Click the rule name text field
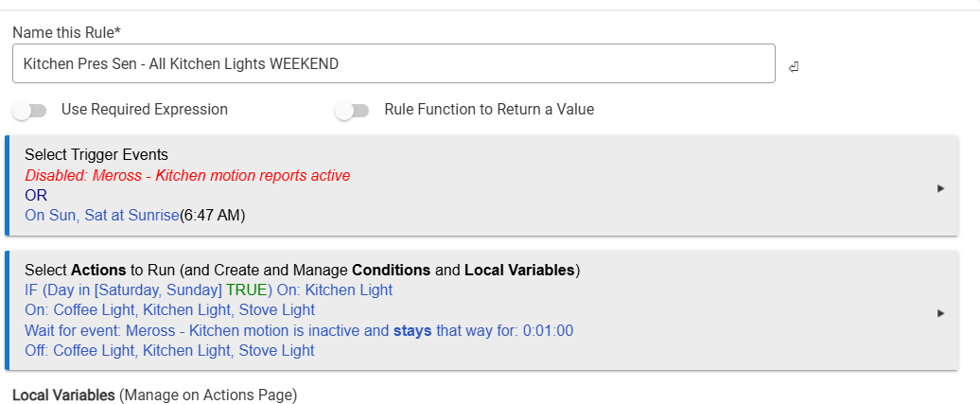980x404 pixels. (x=394, y=64)
